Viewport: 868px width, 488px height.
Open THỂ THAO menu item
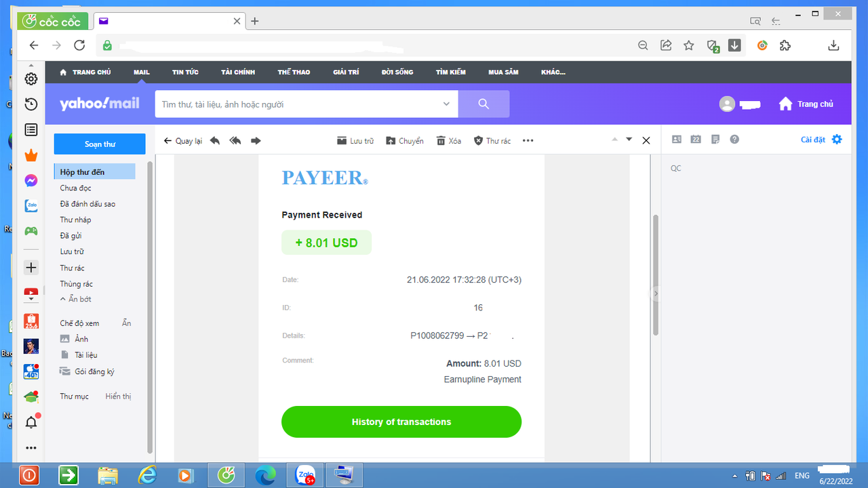click(294, 72)
